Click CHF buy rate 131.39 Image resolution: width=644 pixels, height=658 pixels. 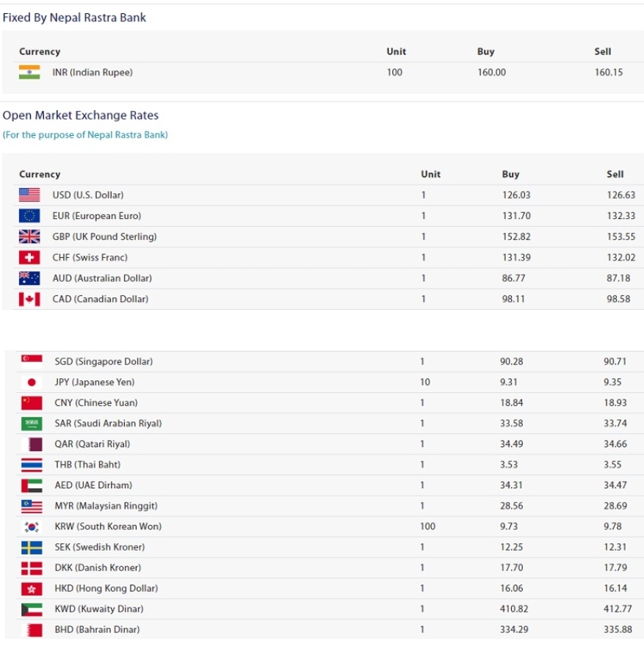click(516, 257)
